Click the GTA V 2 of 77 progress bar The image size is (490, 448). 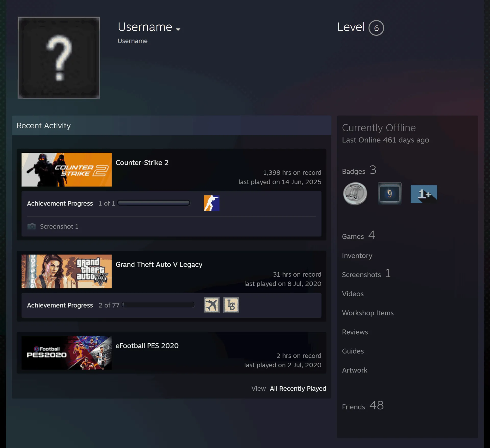point(158,305)
